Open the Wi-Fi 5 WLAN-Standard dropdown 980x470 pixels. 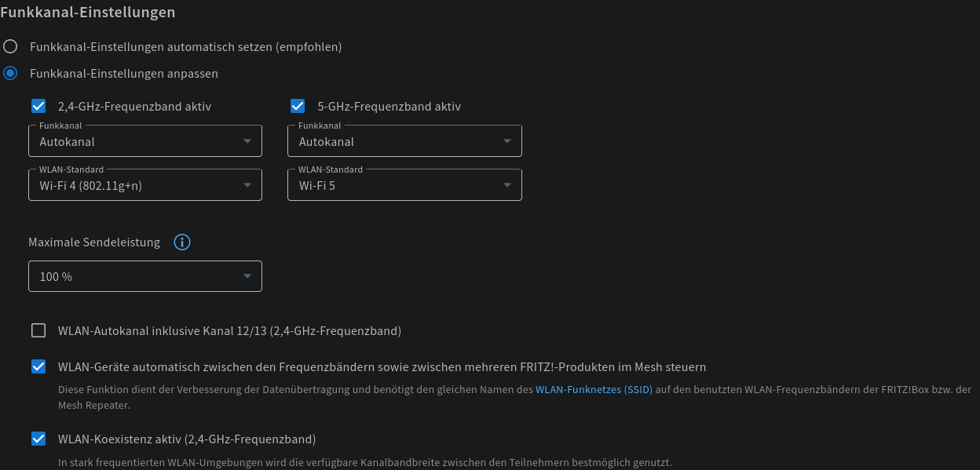coord(404,185)
